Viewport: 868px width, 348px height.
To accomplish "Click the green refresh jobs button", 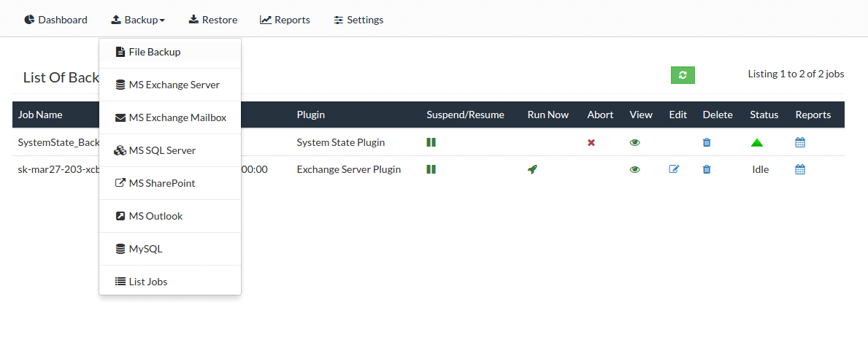I will coord(683,75).
